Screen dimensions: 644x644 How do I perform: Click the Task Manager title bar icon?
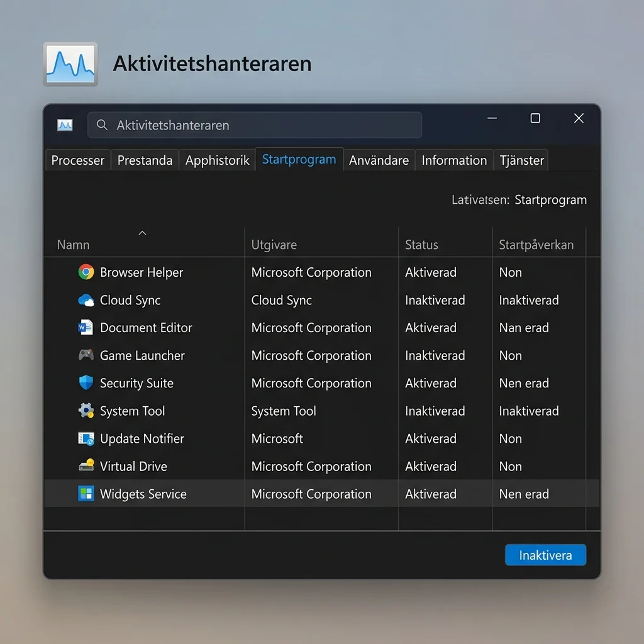pyautogui.click(x=65, y=125)
